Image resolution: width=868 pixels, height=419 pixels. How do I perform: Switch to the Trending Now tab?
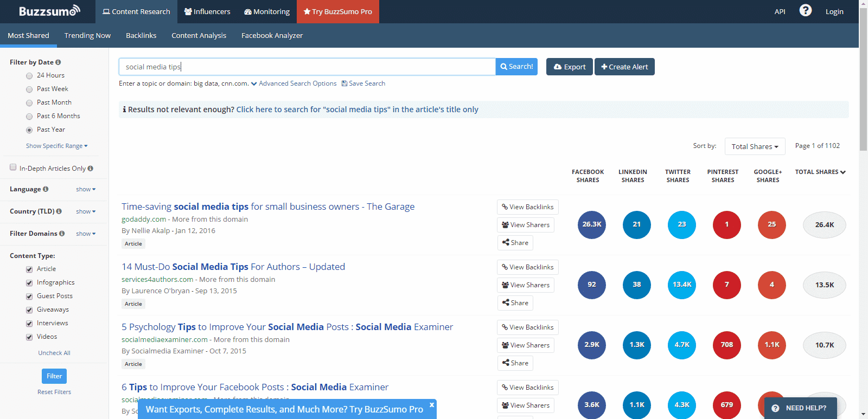(87, 36)
